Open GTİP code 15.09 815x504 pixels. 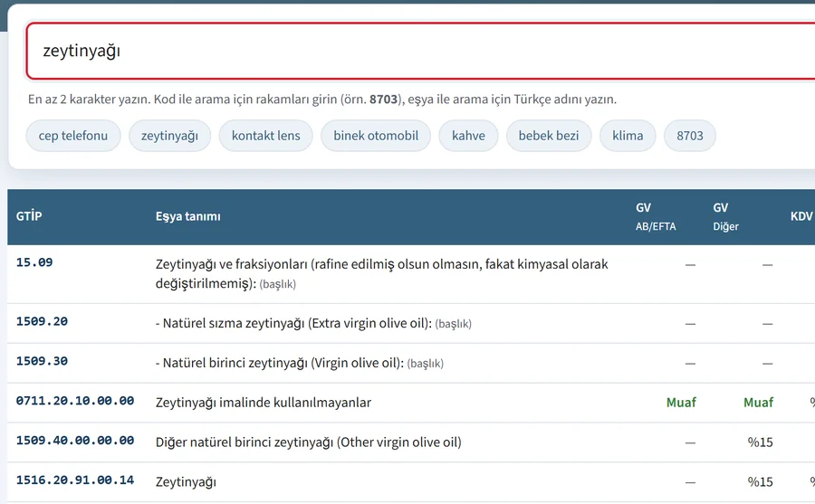[34, 262]
